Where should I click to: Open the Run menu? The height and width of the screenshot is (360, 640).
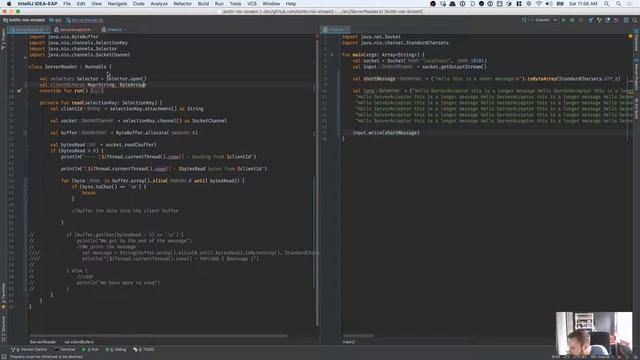pos(219,4)
